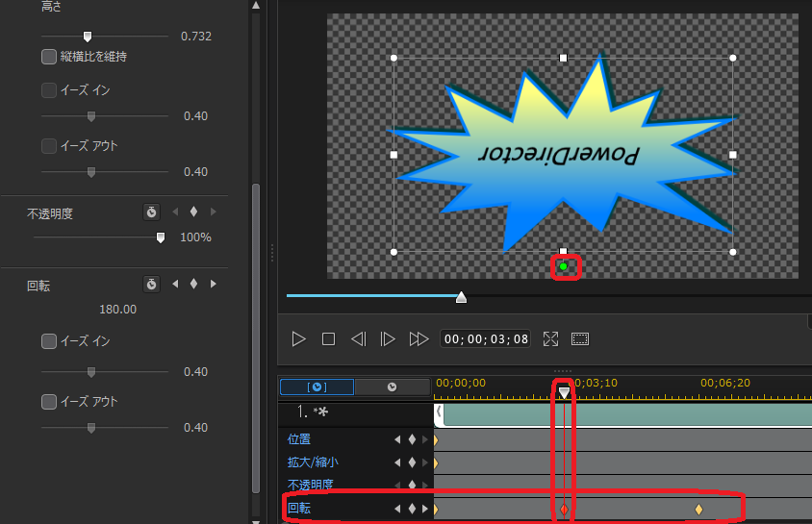This screenshot has width=812, height=524.
Task: Click the right-middle resize handle of the object
Action: coord(733,155)
